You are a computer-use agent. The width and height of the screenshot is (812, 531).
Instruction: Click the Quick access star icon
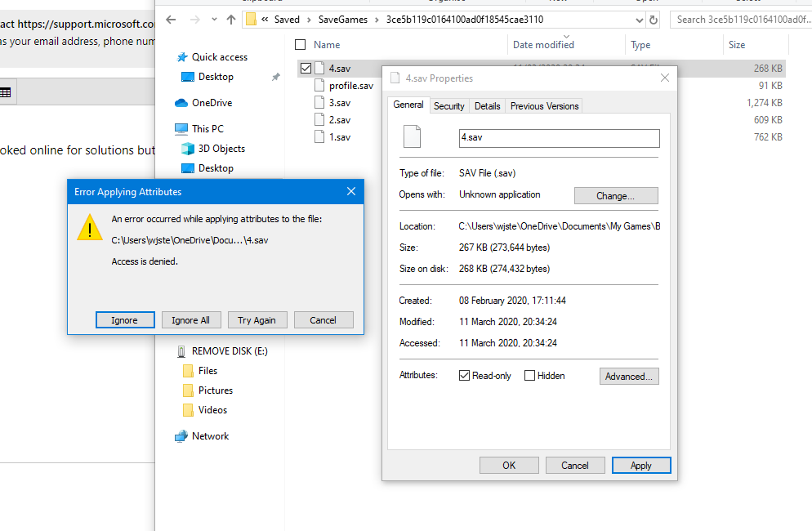point(181,57)
